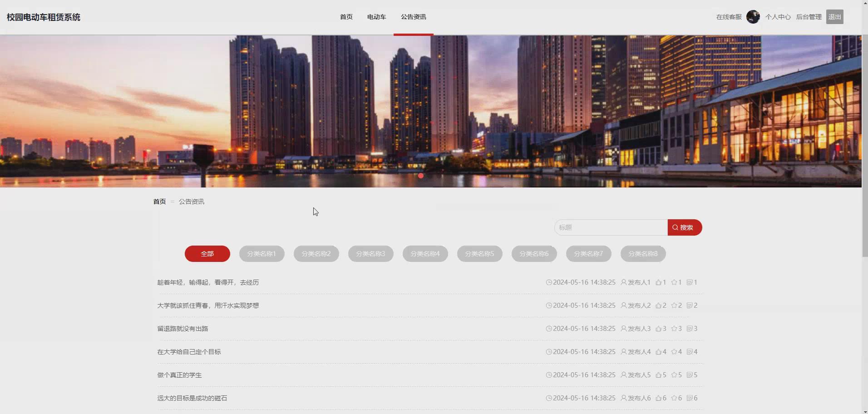This screenshot has height=414, width=868.
Task: Click star icon in 发布人4 row
Action: 674,352
